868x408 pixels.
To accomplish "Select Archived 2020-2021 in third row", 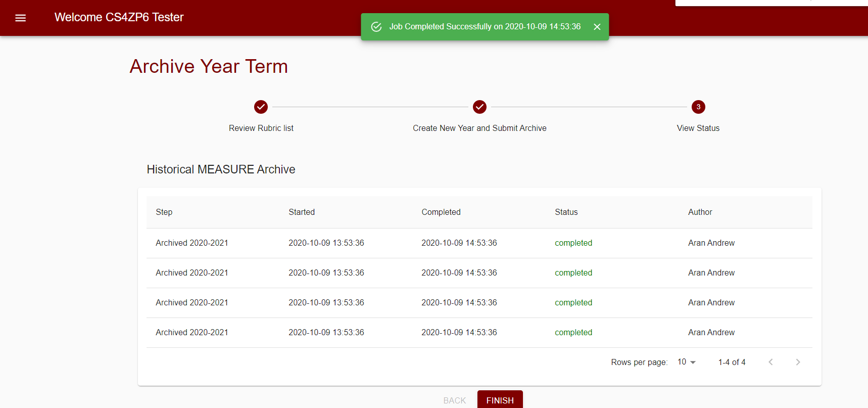I will 192,303.
